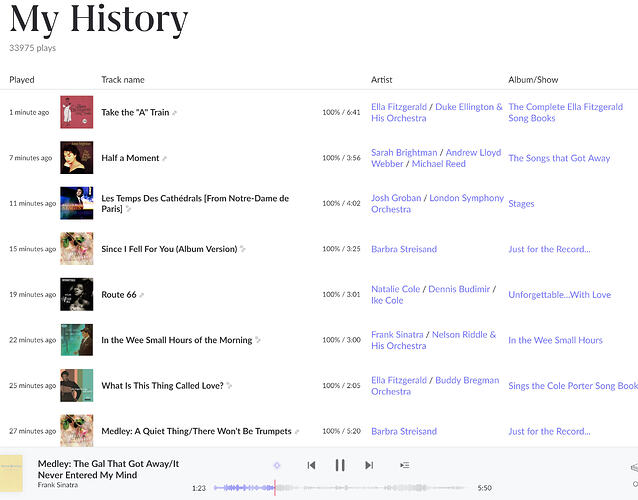Click the Played column header

(x=22, y=80)
